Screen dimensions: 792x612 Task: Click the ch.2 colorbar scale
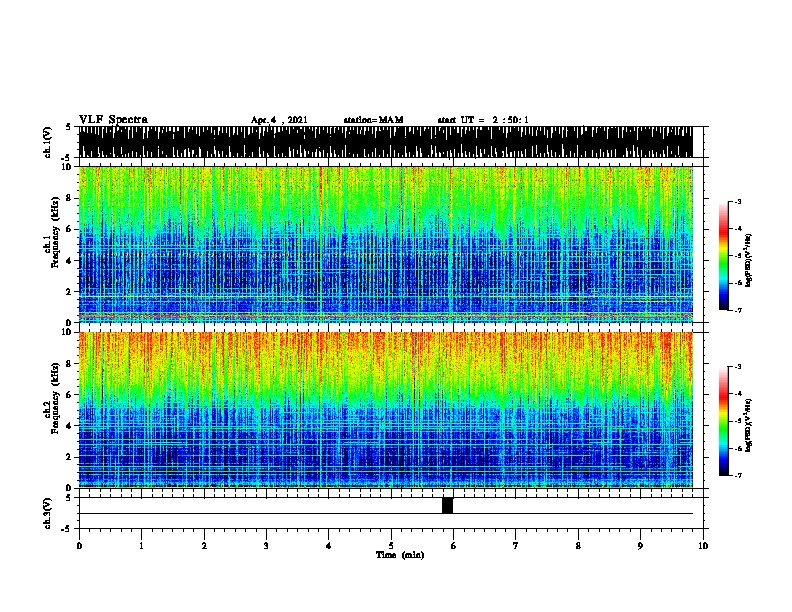point(723,421)
